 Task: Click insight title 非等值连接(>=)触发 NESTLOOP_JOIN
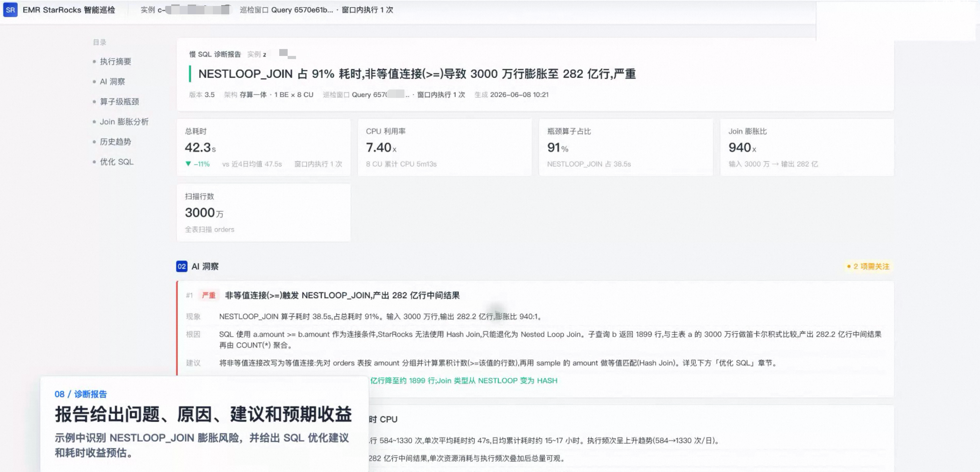343,295
